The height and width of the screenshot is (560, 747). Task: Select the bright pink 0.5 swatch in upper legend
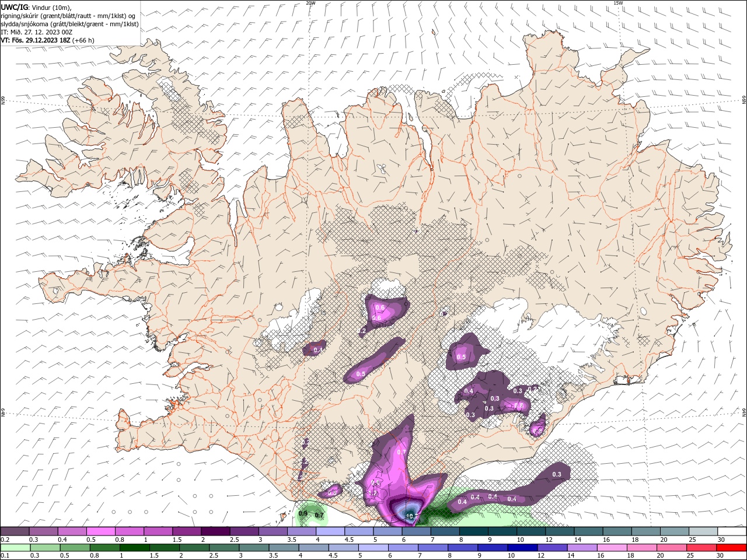100,531
